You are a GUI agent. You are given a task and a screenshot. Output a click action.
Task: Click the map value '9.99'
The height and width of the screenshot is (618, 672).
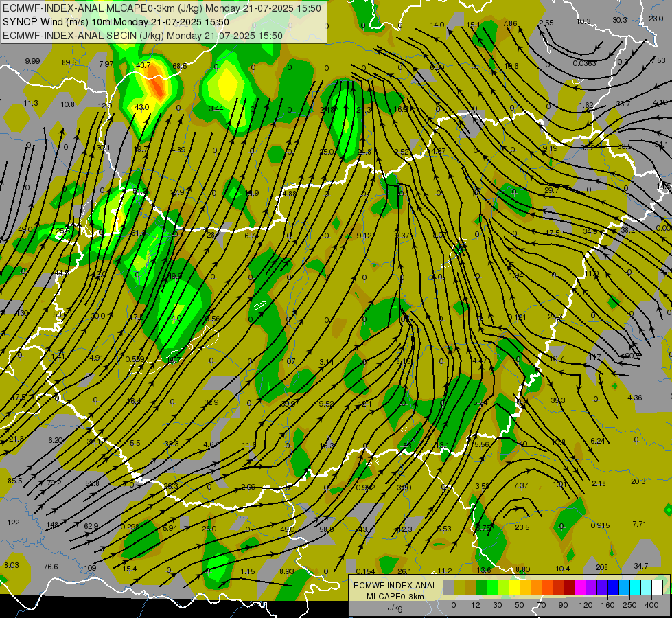tap(32, 61)
